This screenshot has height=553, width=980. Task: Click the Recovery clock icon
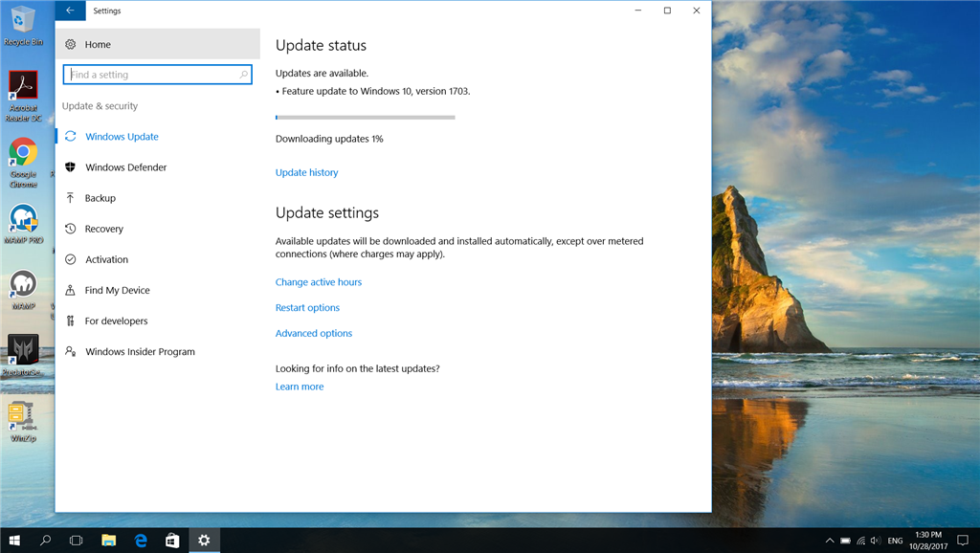[71, 229]
